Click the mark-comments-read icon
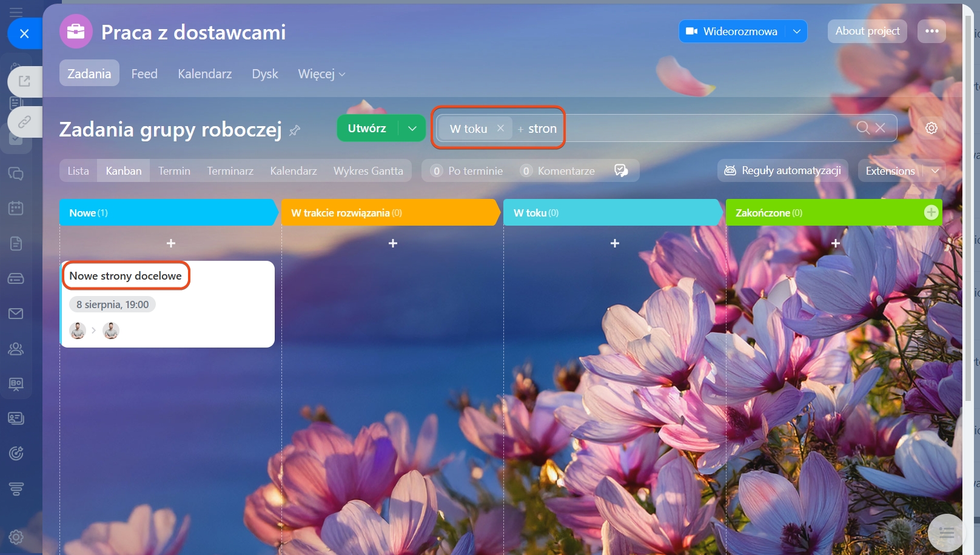Screen dimensions: 980x555 pos(621,170)
